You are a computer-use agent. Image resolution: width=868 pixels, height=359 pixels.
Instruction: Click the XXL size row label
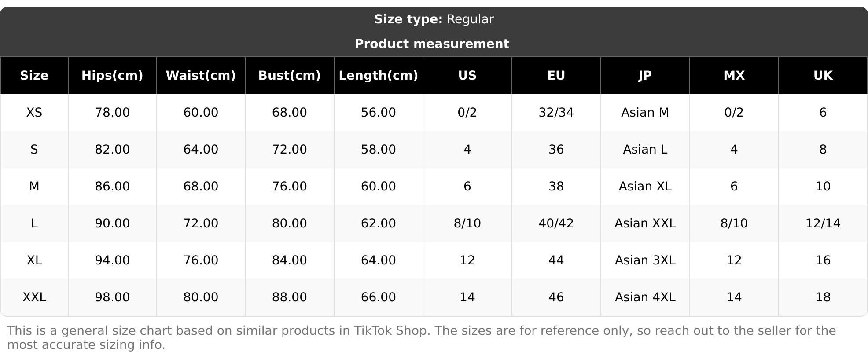coord(34,297)
